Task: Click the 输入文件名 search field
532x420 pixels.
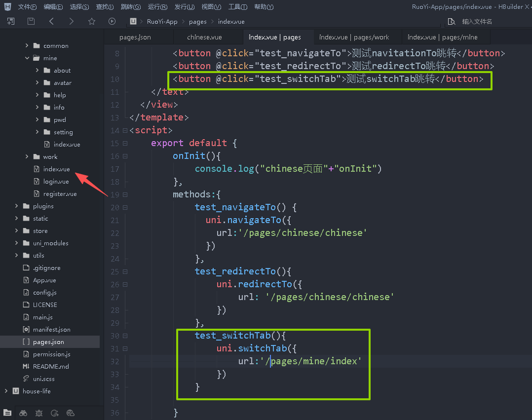Action: click(x=477, y=22)
